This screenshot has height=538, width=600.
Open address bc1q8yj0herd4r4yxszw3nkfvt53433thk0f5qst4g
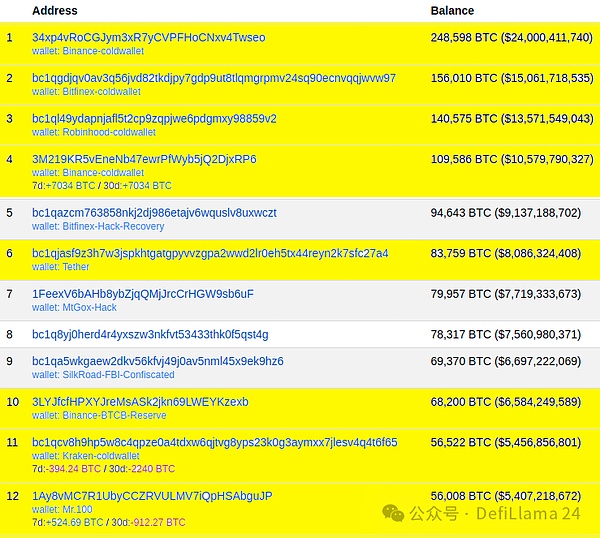coord(150,334)
